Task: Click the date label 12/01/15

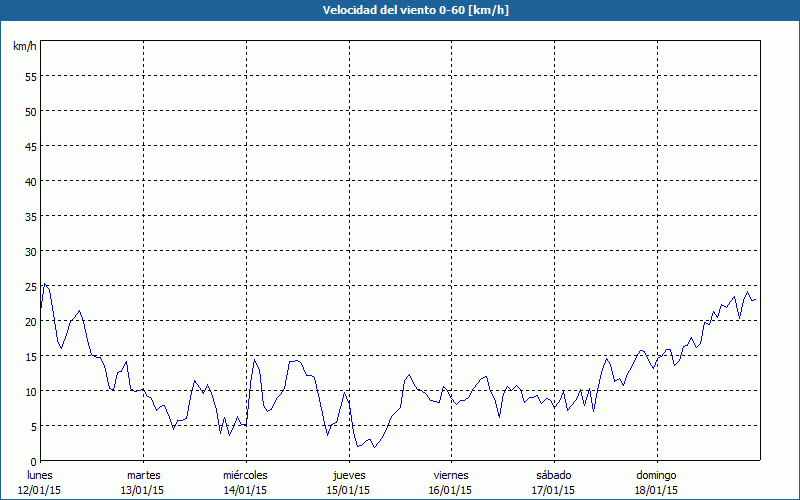Action: pyautogui.click(x=40, y=490)
